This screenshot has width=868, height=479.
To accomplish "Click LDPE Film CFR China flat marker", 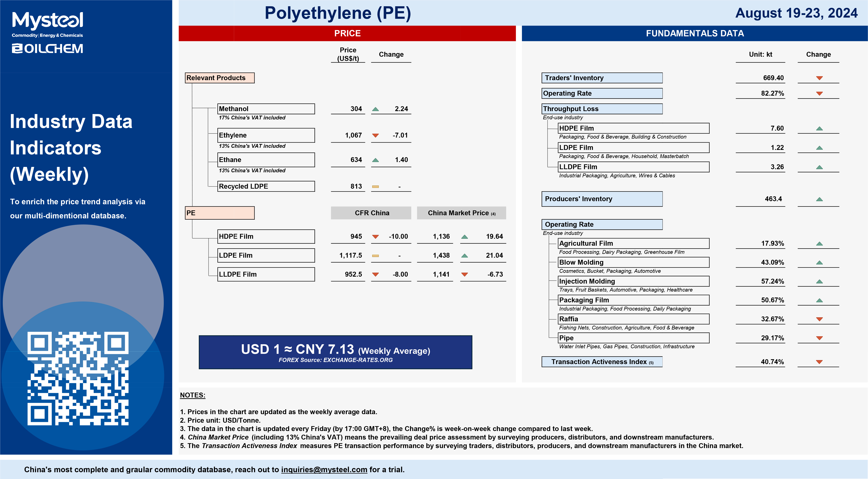I will click(375, 256).
